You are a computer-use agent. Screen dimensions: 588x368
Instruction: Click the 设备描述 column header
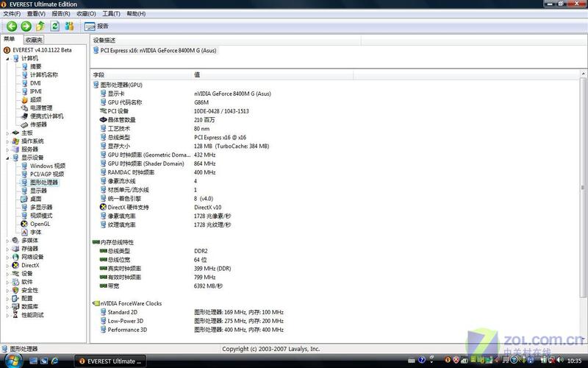click(226, 40)
